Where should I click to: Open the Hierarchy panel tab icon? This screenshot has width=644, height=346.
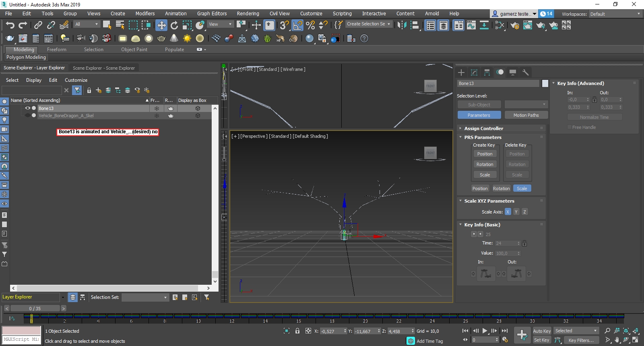click(x=487, y=73)
